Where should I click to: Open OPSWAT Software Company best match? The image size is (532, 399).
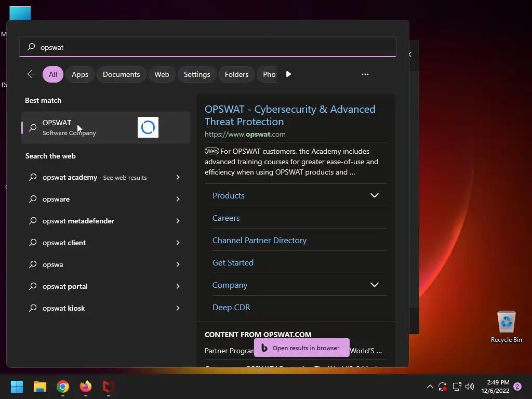[105, 128]
